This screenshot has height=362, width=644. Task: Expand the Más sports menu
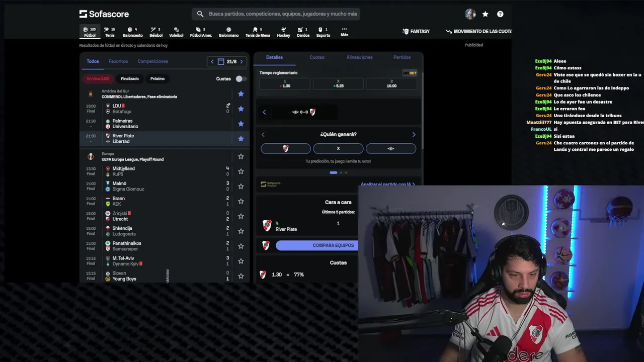[344, 32]
